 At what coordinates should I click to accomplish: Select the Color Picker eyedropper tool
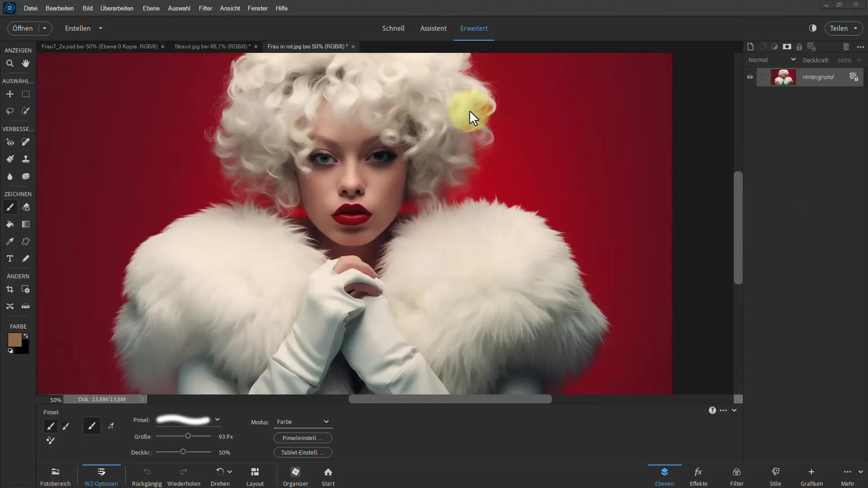(x=9, y=242)
